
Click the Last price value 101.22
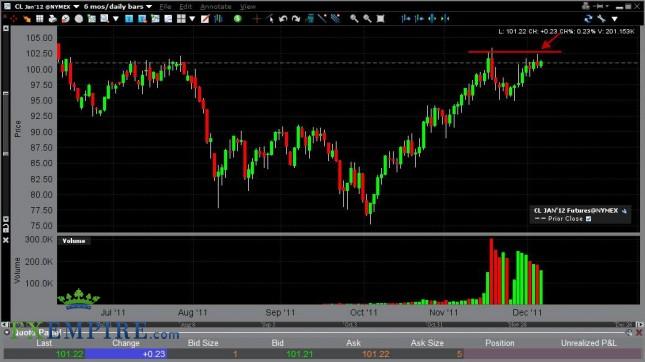[x=70, y=354]
